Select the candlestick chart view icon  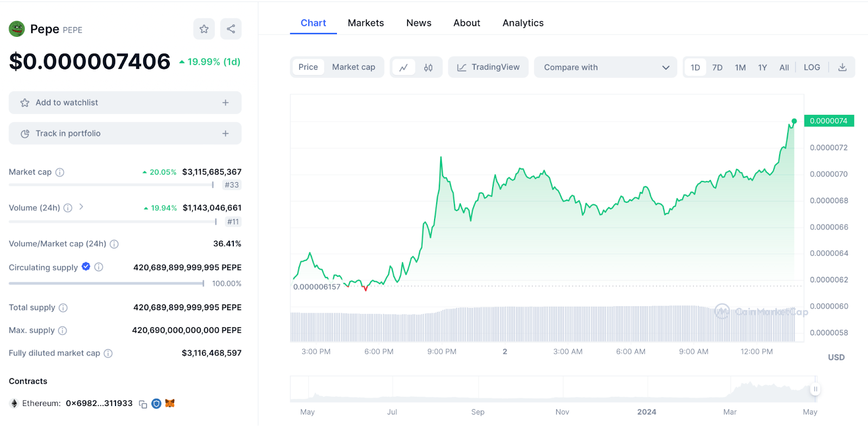tap(429, 68)
